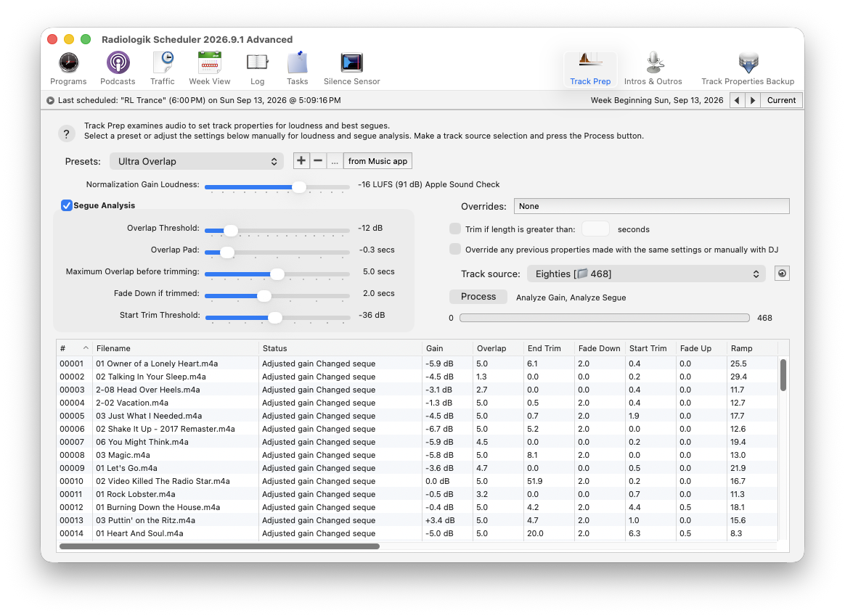
Task: Open the Presets Ultra Overlap dropdown
Action: tap(197, 162)
